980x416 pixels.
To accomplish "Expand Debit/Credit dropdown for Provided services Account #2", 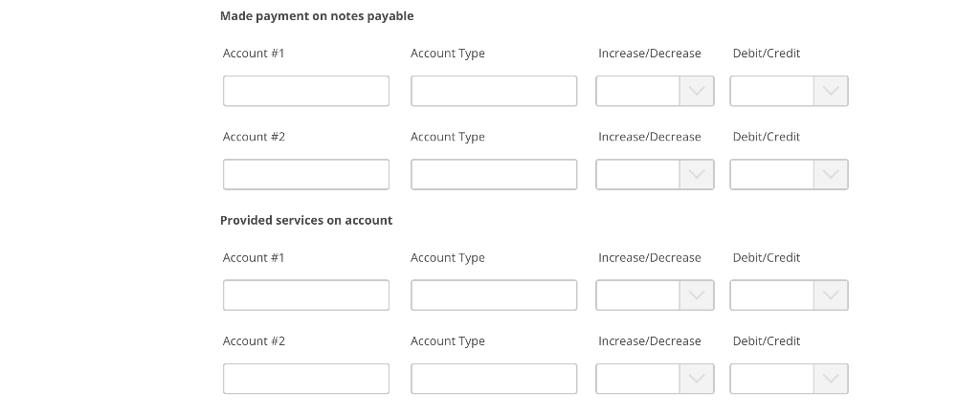I will (789, 379).
